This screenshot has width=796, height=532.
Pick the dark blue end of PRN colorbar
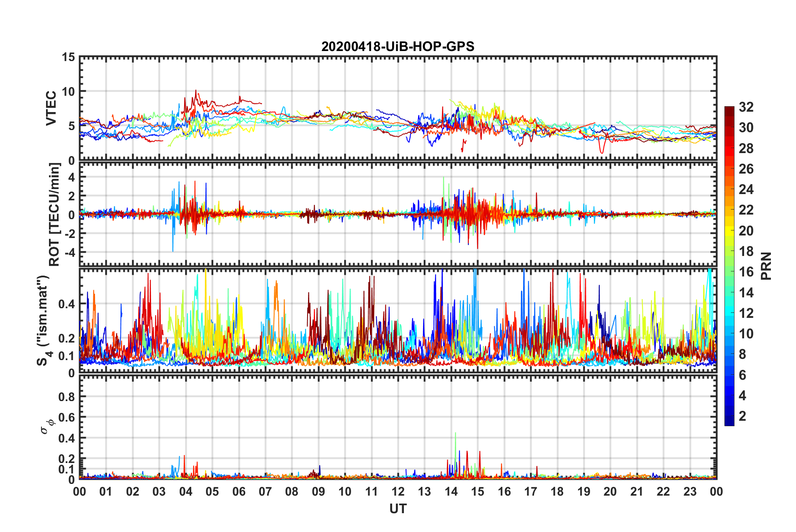[729, 422]
